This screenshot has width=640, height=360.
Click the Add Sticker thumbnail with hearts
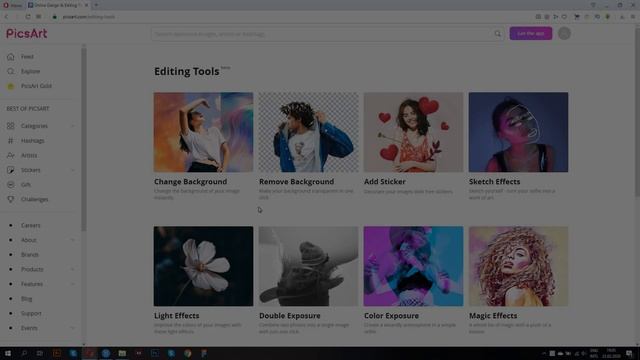tap(413, 132)
